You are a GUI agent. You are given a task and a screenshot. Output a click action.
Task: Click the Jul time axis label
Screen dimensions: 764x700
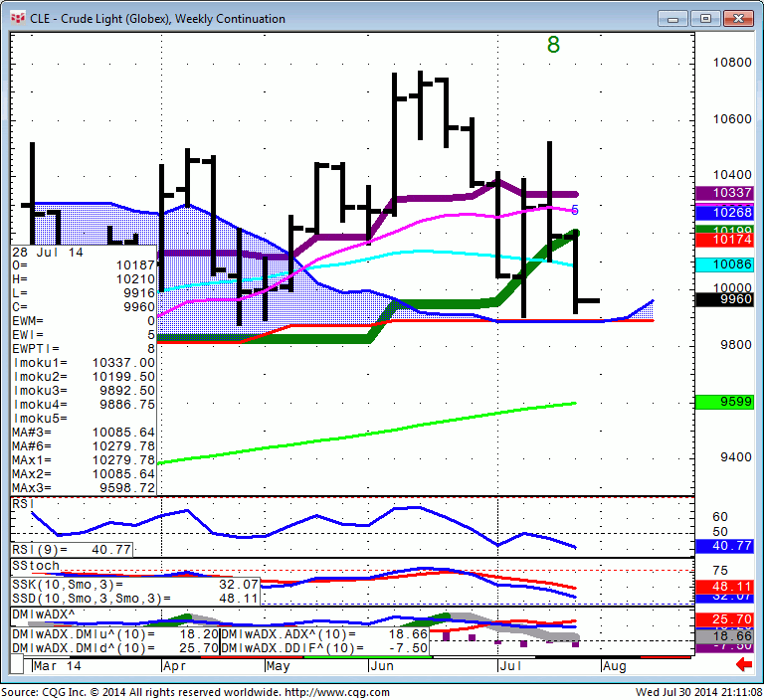[510, 666]
